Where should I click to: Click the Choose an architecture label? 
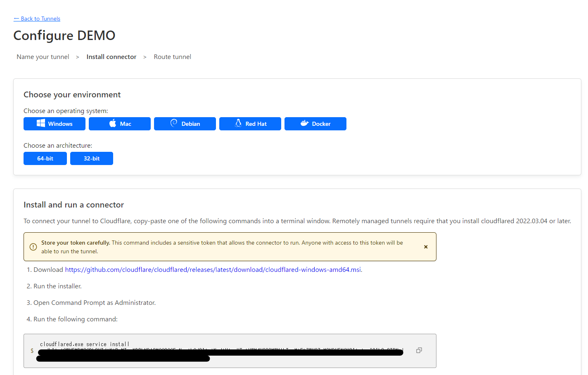click(x=58, y=145)
